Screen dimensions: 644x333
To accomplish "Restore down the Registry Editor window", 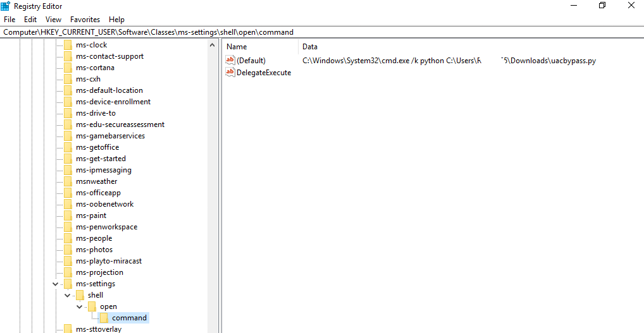I will tap(602, 6).
